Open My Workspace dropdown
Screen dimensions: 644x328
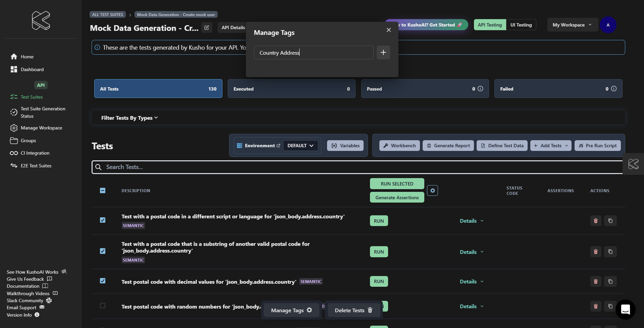point(573,25)
